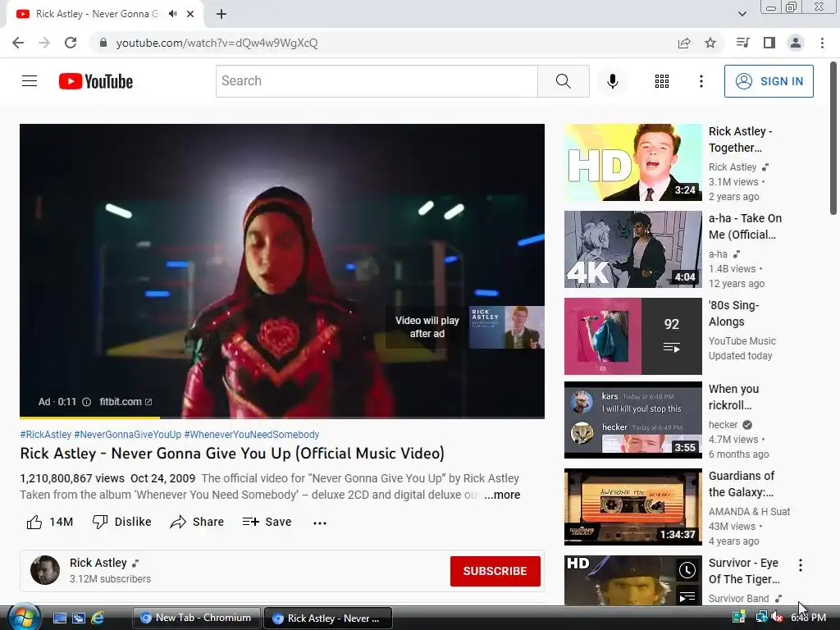Viewport: 840px width, 630px height.
Task: Go to YouTube home via logo
Action: pos(96,81)
